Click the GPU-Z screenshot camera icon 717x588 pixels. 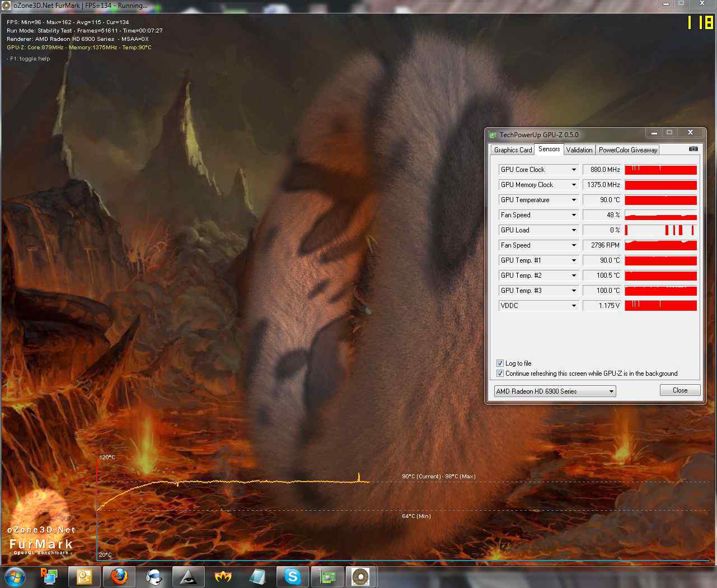coord(693,149)
